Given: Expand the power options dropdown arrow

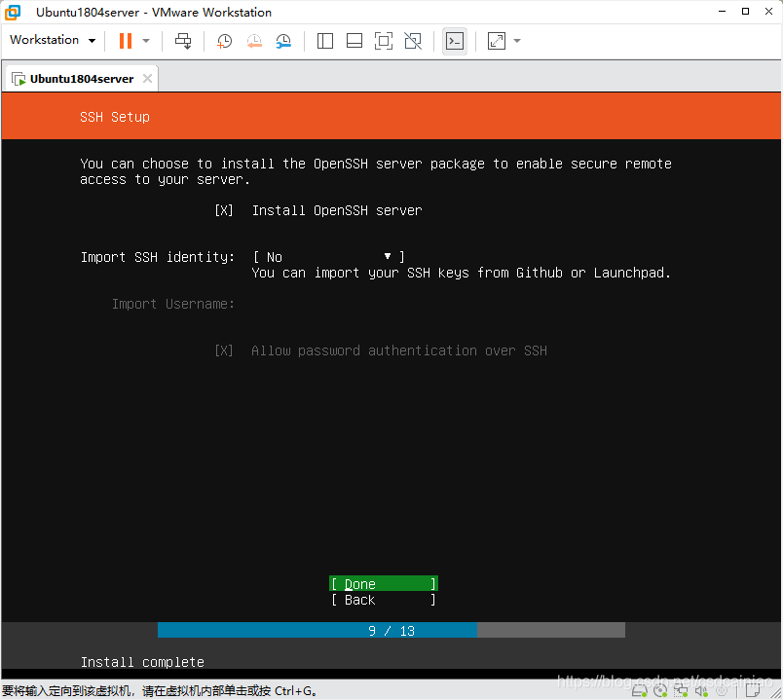Looking at the screenshot, I should (x=146, y=41).
